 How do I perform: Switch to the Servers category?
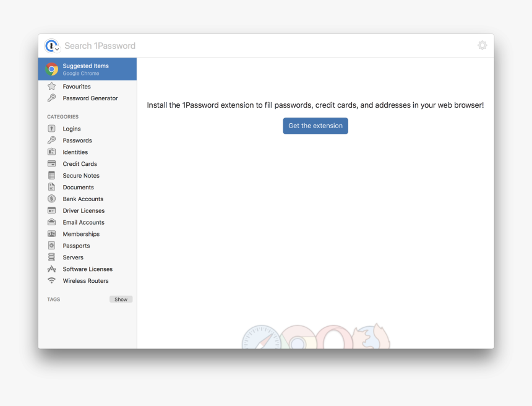[72, 257]
